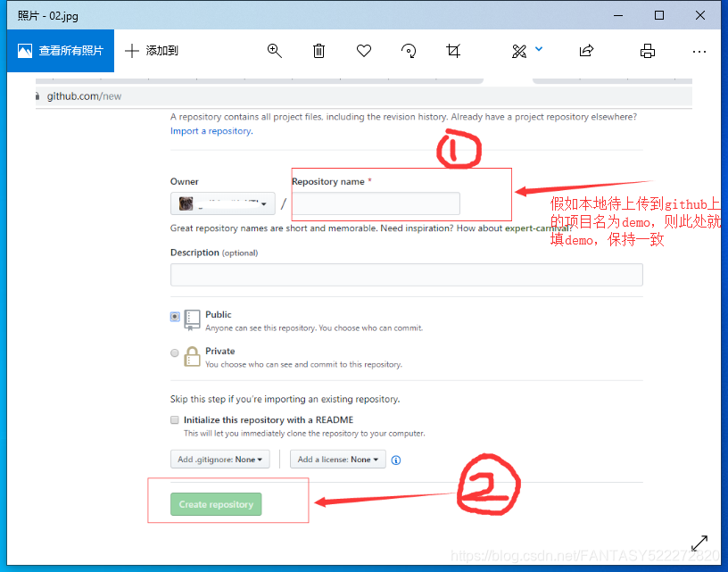Click the 'Description (optional)' label
The width and height of the screenshot is (728, 572).
click(x=214, y=253)
